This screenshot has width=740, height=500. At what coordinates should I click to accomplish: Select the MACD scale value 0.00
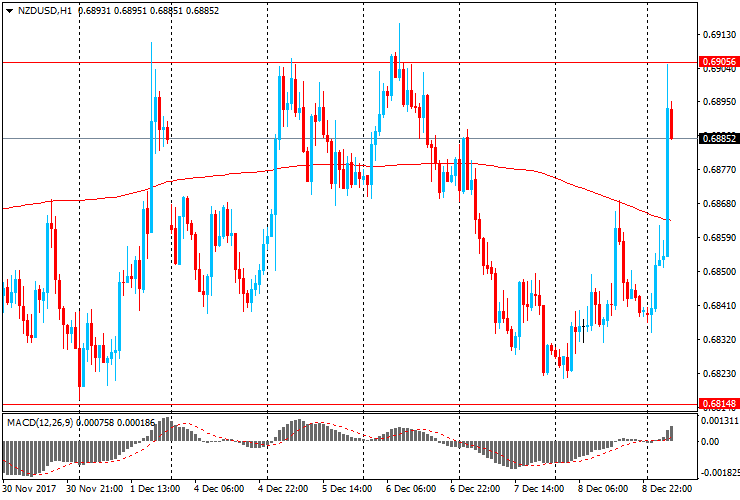(x=710, y=442)
